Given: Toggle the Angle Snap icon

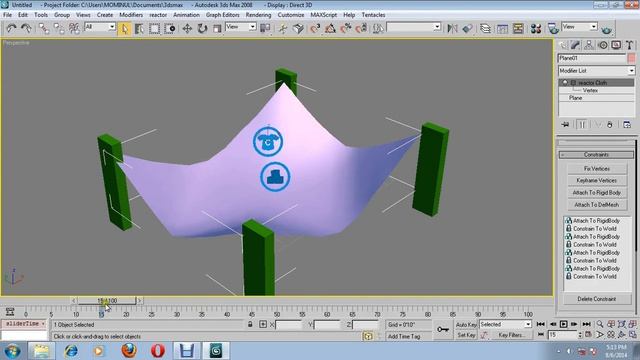Looking at the screenshot, I should [330, 28].
